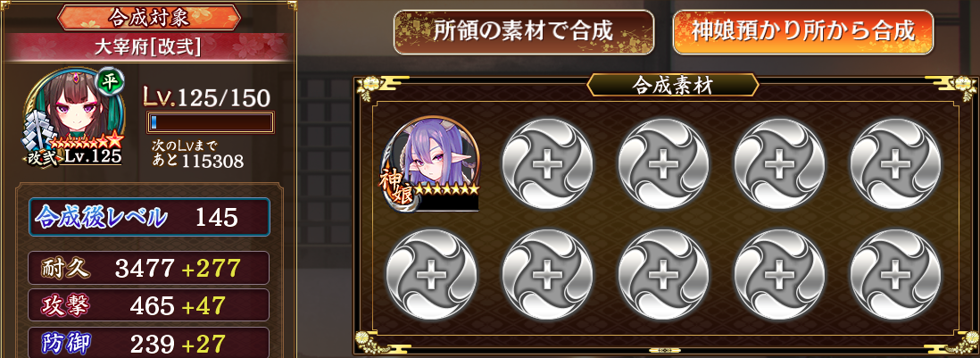
Task: Select the 神娘預かり所から合成 button
Action: (x=803, y=31)
